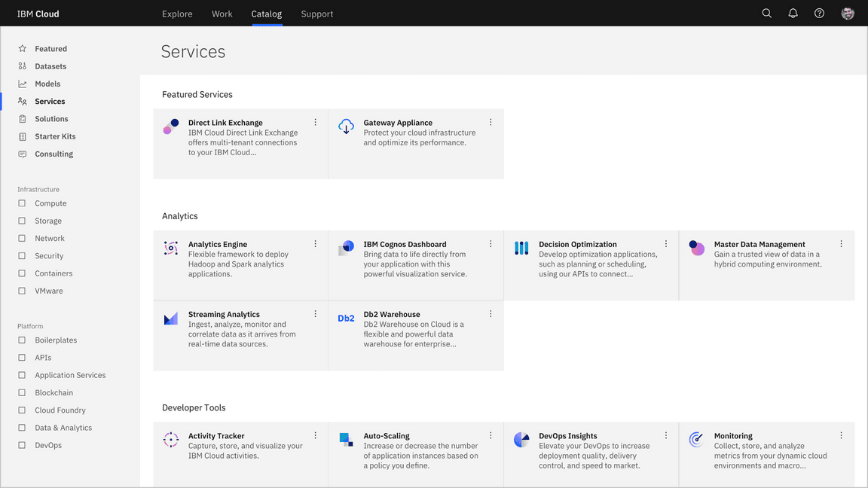Switch to the Explore tab
This screenshot has width=868, height=488.
coord(177,14)
